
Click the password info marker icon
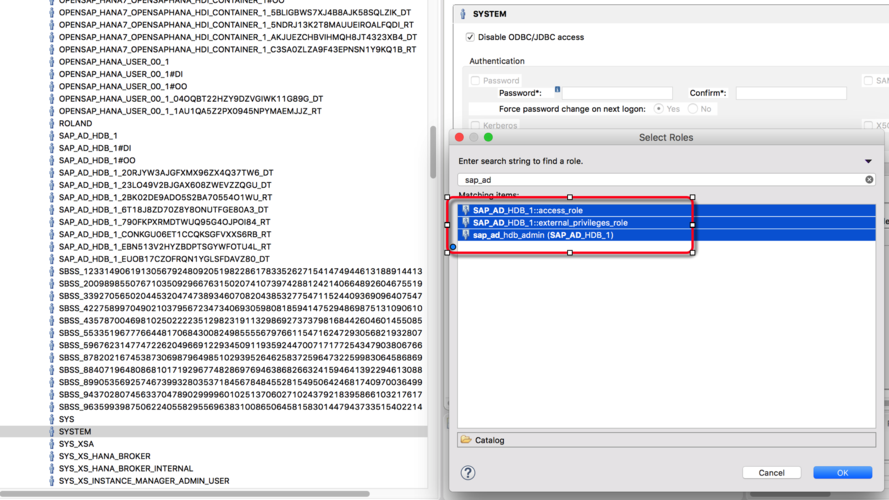pyautogui.click(x=557, y=90)
